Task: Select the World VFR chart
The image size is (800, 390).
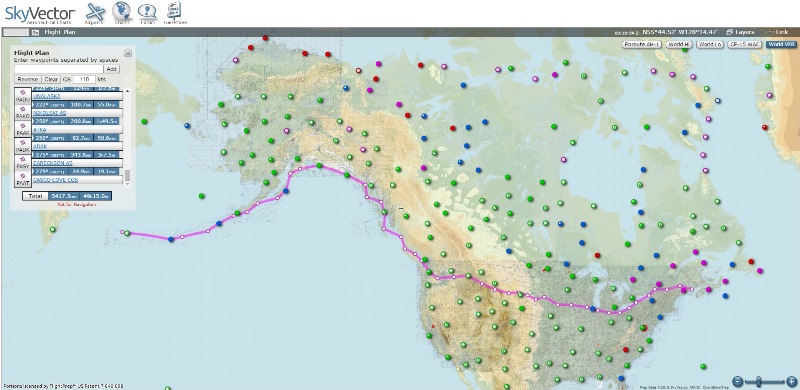Action: click(782, 44)
